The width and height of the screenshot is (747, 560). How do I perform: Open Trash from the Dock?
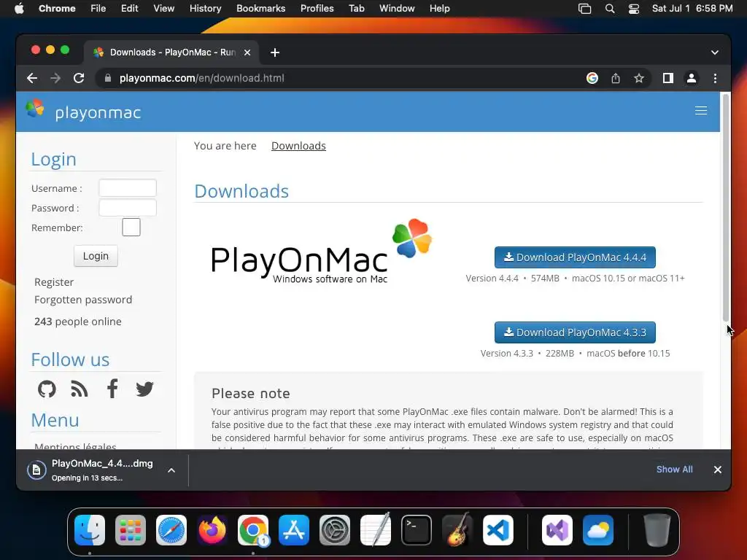pos(657,530)
